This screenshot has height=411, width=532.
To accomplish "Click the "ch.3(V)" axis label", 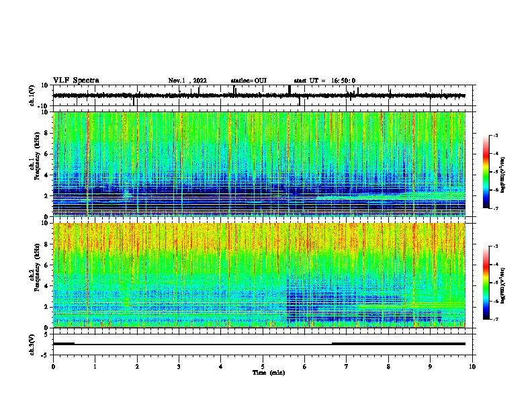I will click(32, 345).
